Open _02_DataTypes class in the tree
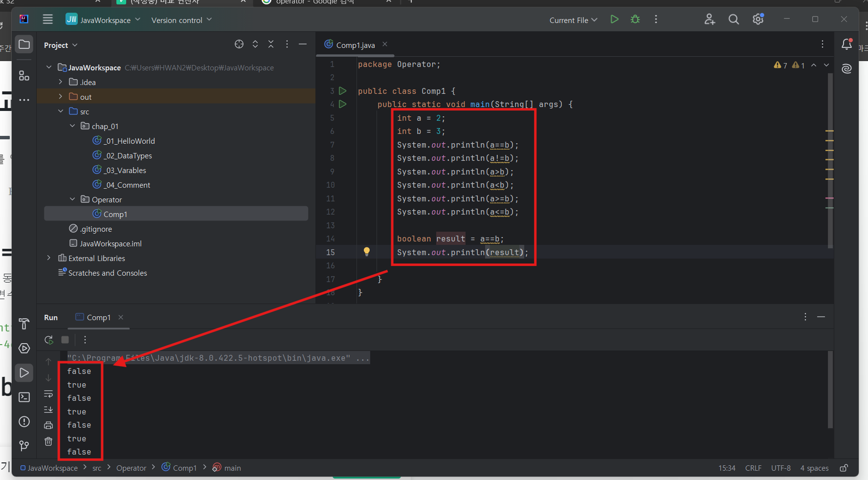Viewport: 868px width, 480px height. (x=128, y=155)
